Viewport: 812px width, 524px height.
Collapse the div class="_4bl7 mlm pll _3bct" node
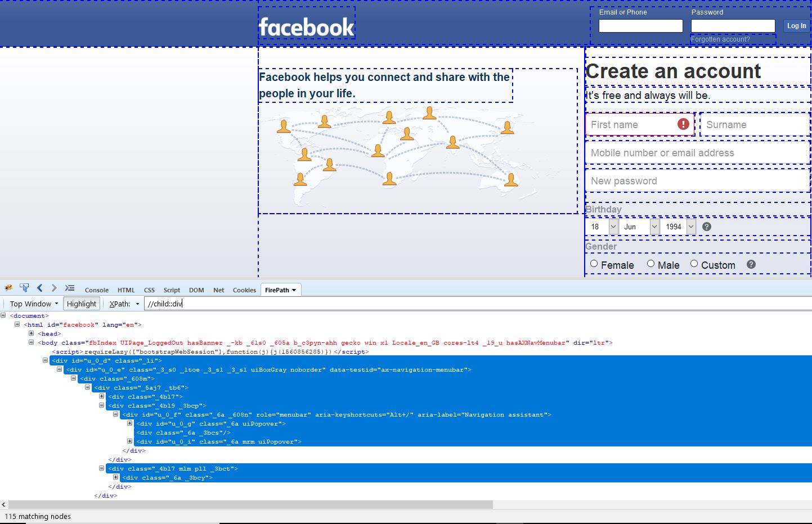point(102,468)
